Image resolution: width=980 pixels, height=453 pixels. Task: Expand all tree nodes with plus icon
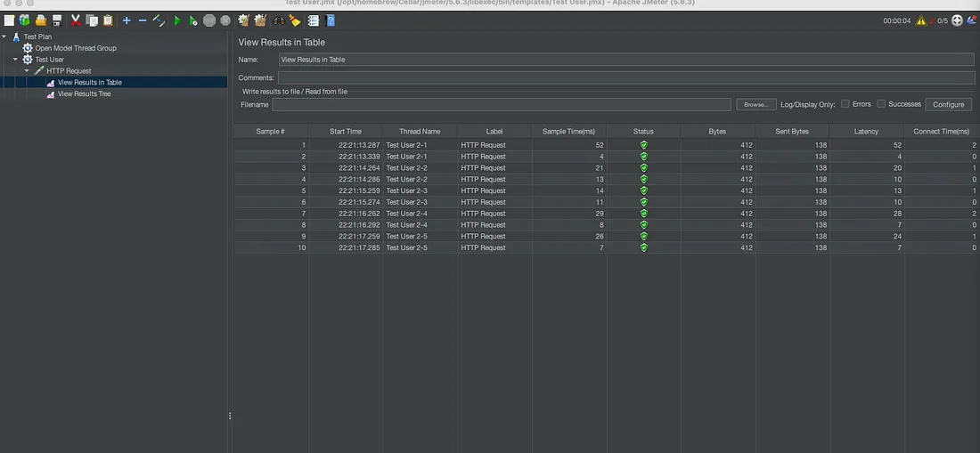127,20
